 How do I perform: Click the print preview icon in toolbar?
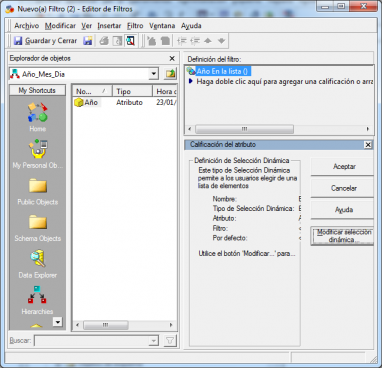click(117, 41)
